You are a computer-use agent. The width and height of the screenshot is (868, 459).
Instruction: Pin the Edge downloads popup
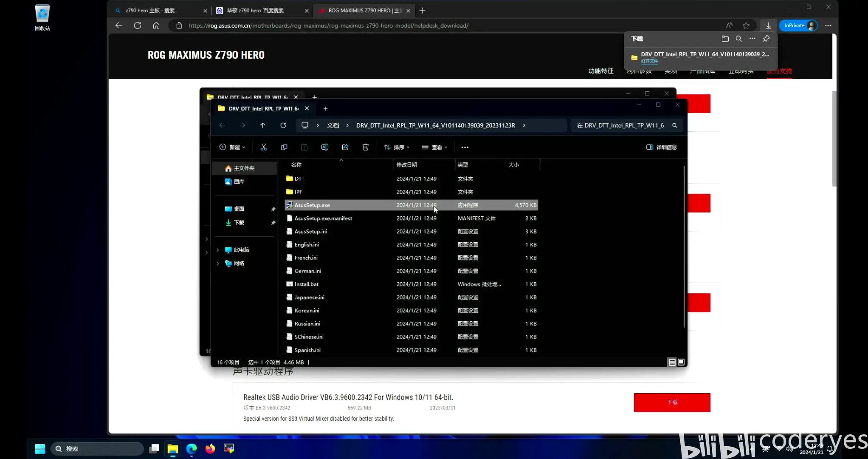tap(767, 39)
